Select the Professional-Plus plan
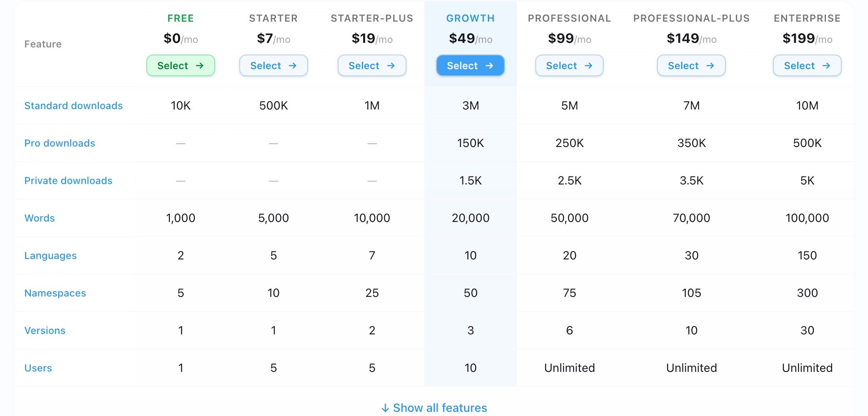868x416 pixels. [x=691, y=66]
